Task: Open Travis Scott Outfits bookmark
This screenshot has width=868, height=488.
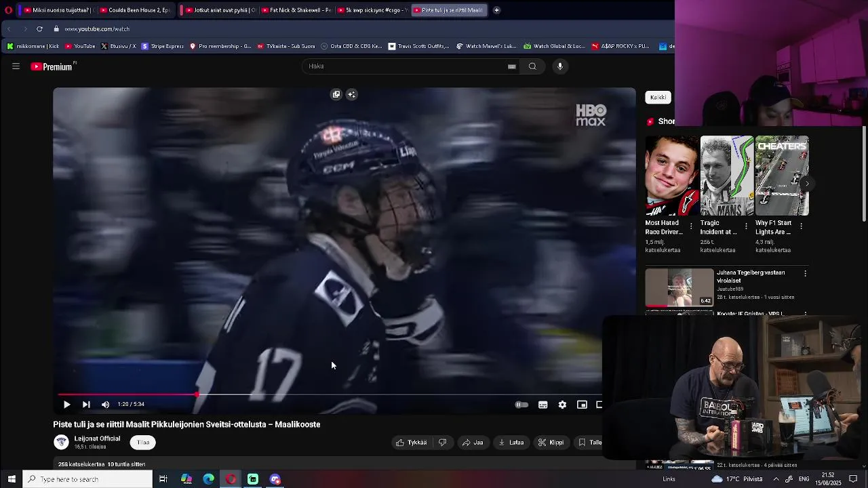Action: (x=418, y=46)
